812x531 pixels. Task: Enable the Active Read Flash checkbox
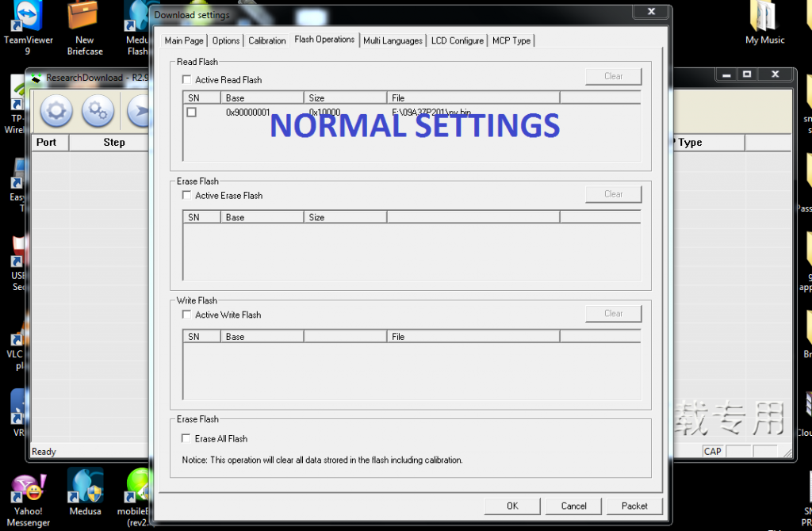click(187, 80)
